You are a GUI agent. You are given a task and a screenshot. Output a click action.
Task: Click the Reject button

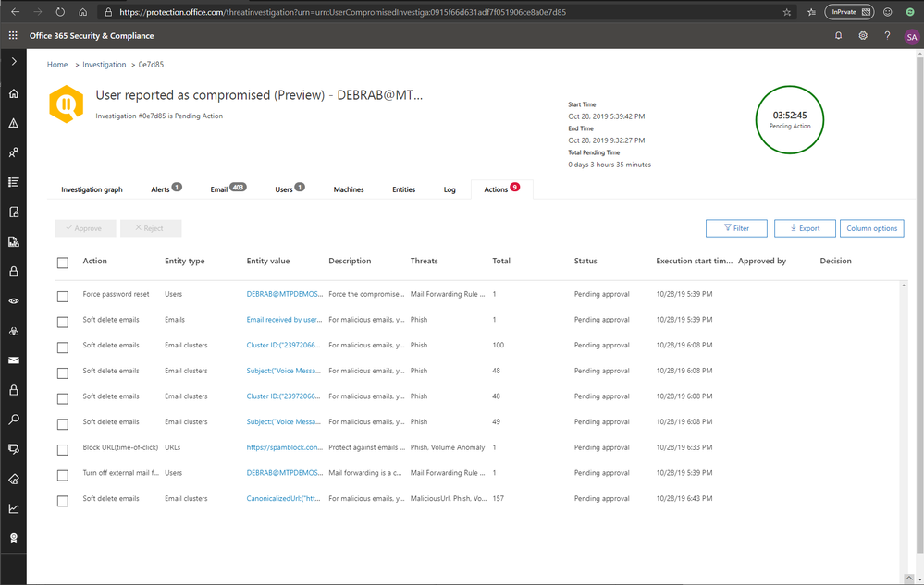point(150,228)
